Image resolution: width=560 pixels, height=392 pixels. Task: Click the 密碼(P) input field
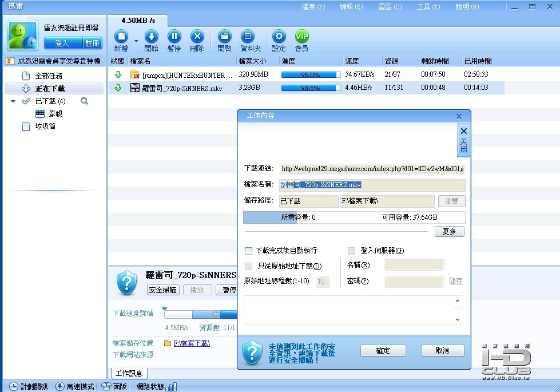tap(414, 282)
